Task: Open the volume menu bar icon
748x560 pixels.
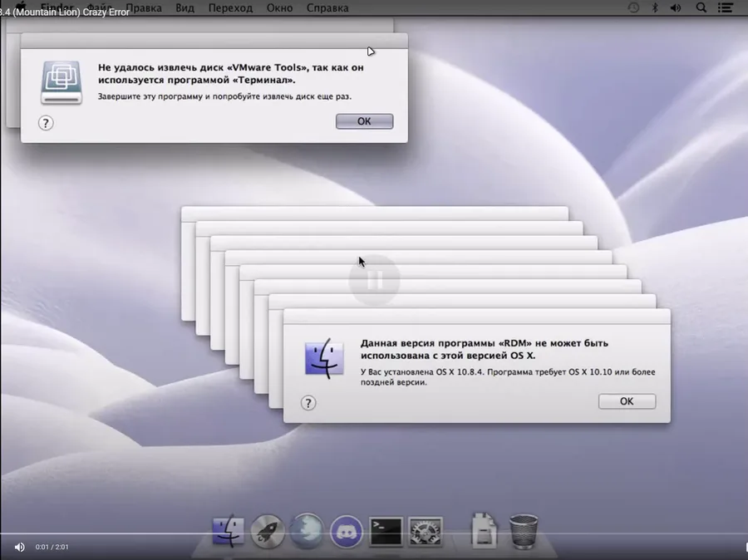Action: 676,7
